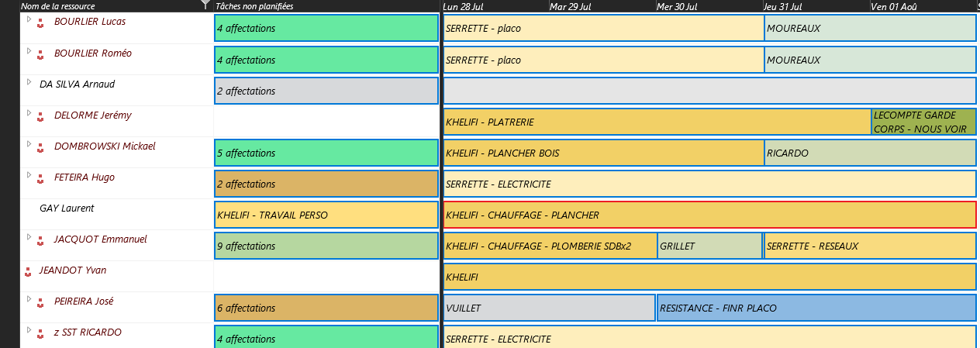The width and height of the screenshot is (980, 348).
Task: Open DA SILVA Arnaud '2 affectations' block
Action: coord(326,91)
